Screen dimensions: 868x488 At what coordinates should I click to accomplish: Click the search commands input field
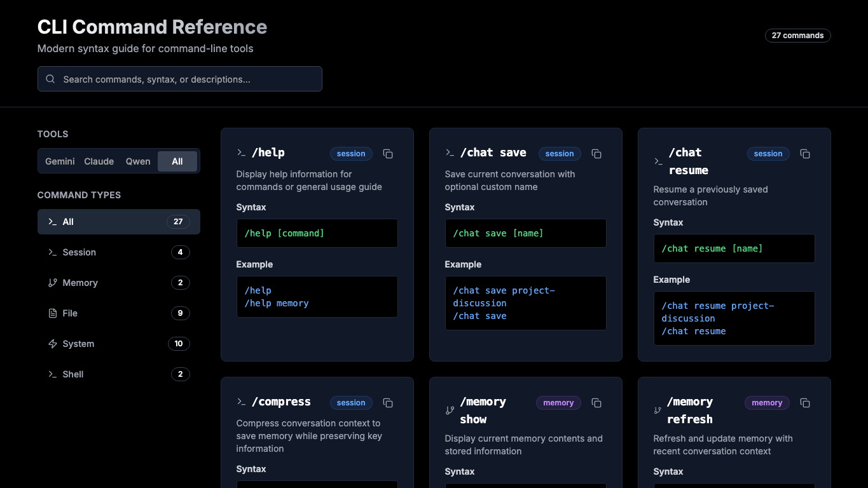pos(180,79)
